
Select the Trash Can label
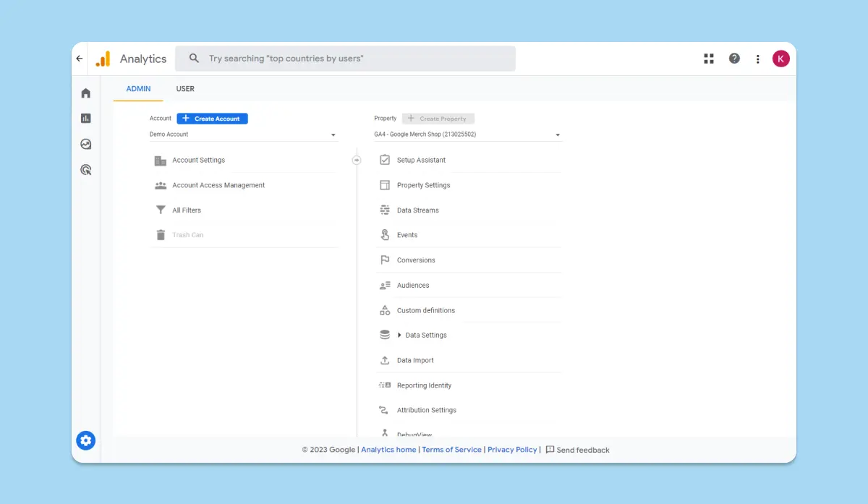click(188, 235)
